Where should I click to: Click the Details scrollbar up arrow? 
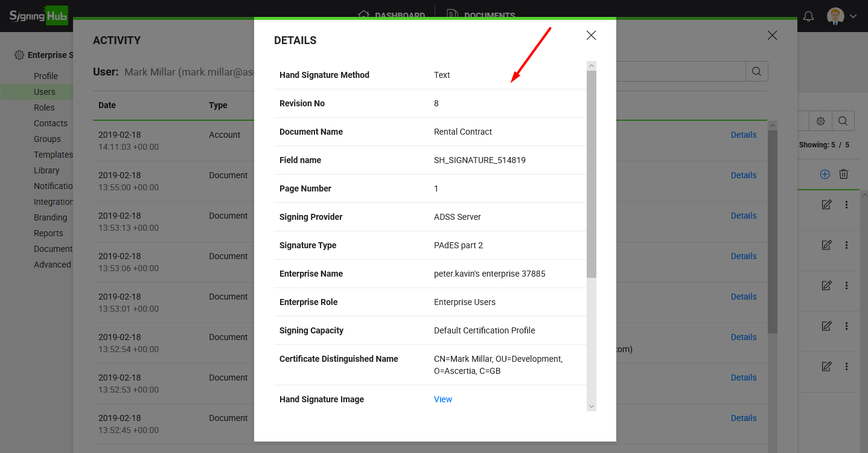tap(592, 66)
